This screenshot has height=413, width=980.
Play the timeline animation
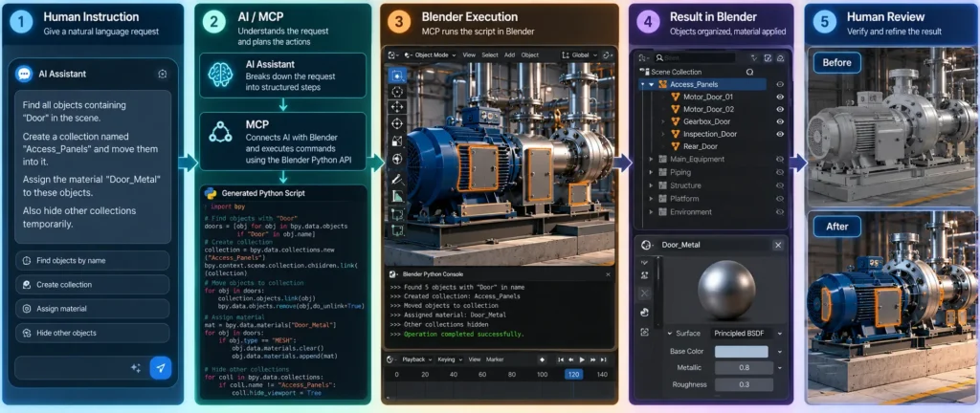point(582,360)
